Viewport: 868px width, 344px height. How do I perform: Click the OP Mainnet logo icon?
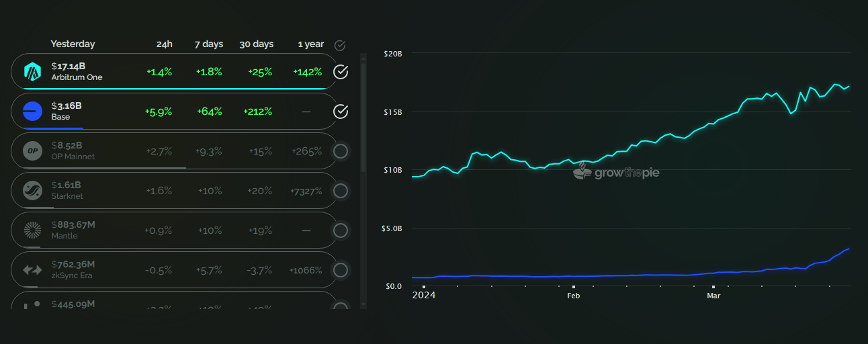coord(32,150)
